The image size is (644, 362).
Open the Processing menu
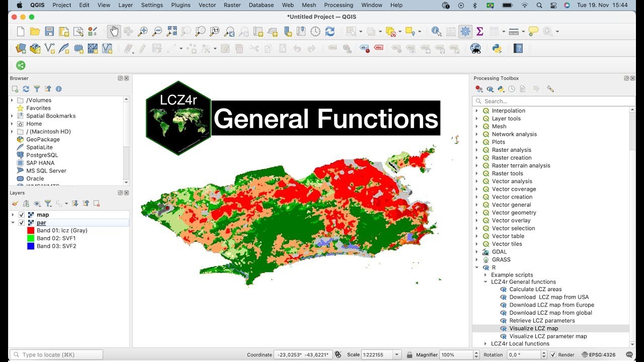point(339,5)
